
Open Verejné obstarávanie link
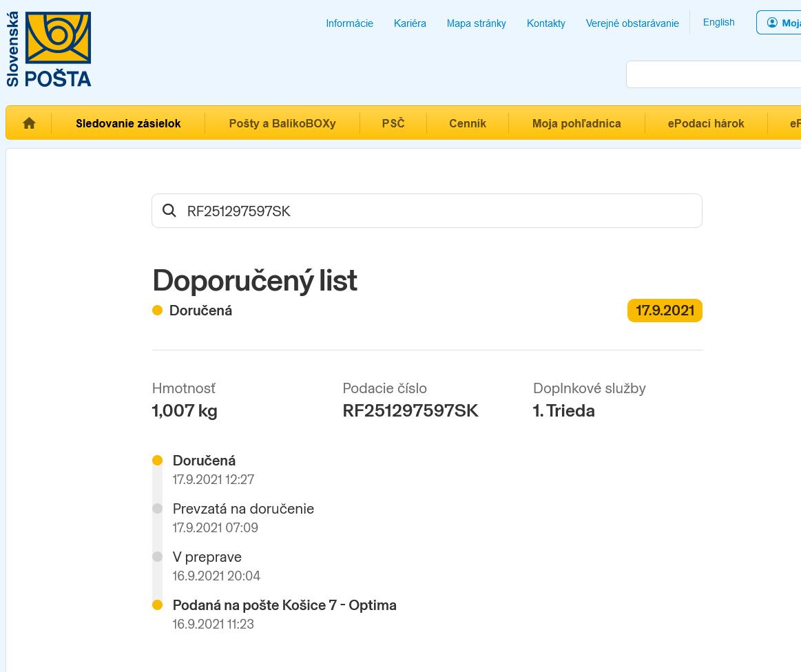[632, 23]
